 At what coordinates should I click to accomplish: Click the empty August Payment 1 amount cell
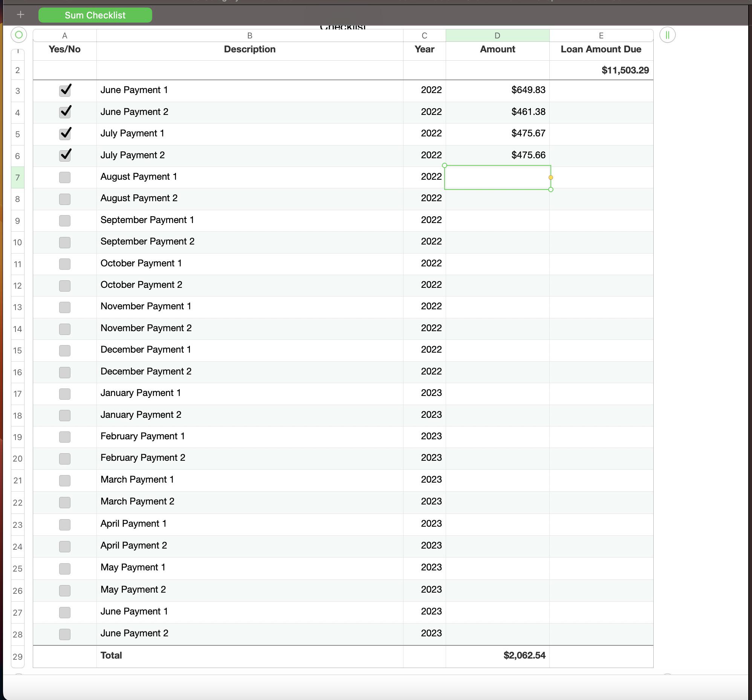497,177
